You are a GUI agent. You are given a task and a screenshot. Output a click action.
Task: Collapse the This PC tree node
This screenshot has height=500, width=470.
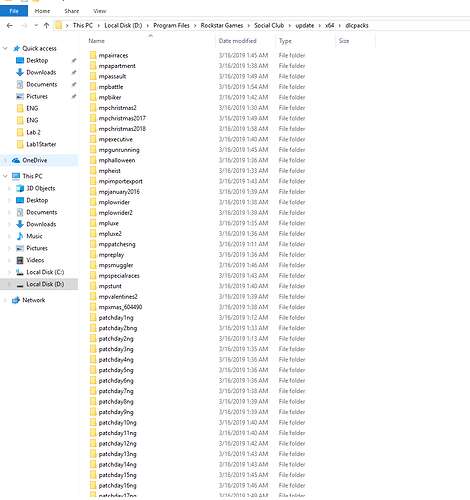point(5,176)
